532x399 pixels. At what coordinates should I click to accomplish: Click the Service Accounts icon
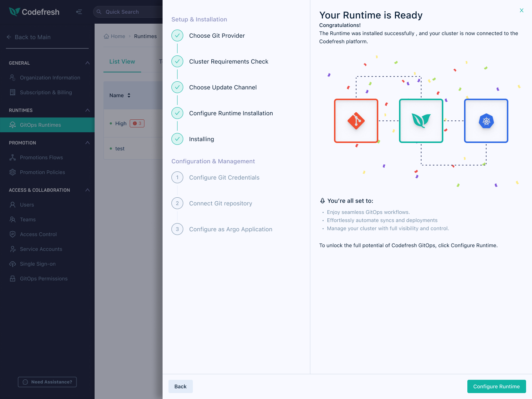[x=13, y=249]
